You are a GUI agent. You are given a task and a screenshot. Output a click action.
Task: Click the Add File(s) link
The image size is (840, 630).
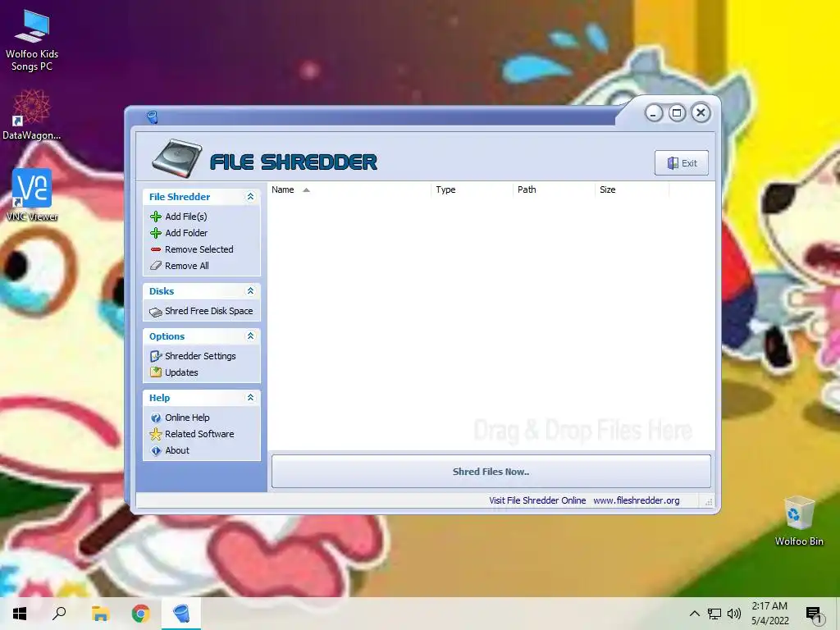coord(186,217)
